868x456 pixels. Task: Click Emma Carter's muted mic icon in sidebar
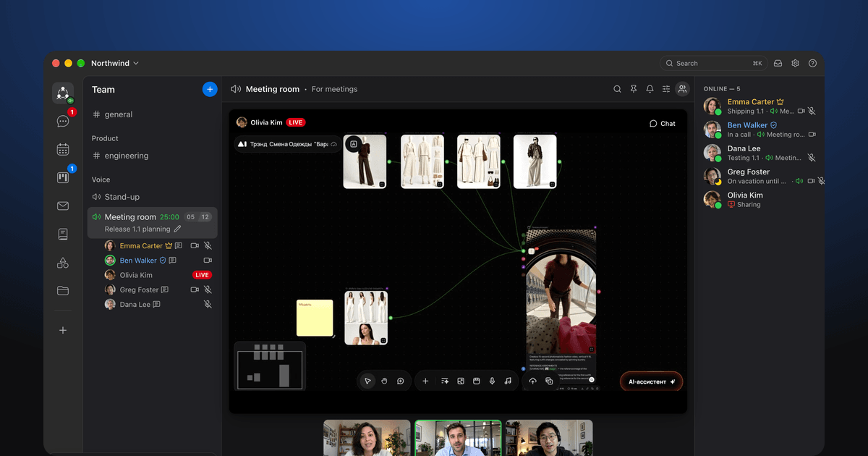(x=208, y=246)
